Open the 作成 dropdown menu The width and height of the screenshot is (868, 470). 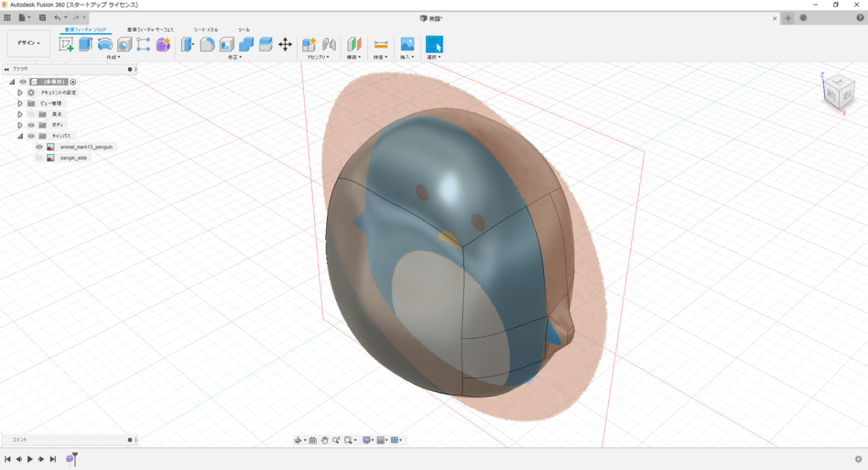pos(113,56)
